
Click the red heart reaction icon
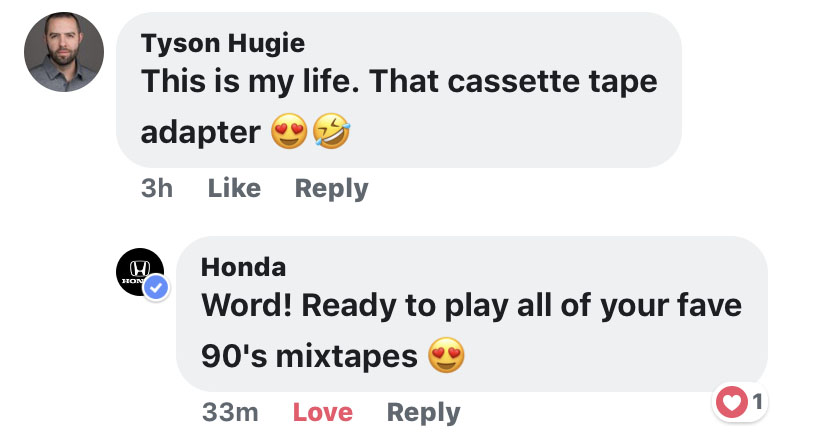coord(733,403)
